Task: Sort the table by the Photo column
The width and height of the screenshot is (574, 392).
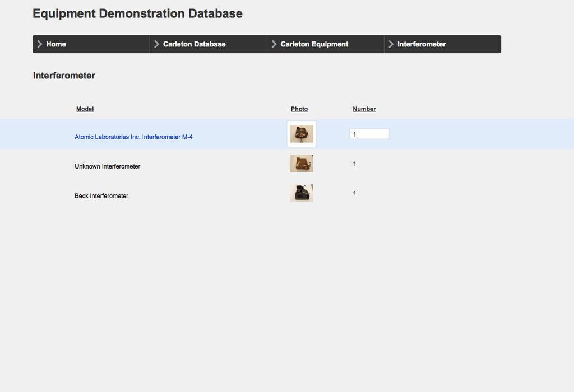Action: pos(299,109)
